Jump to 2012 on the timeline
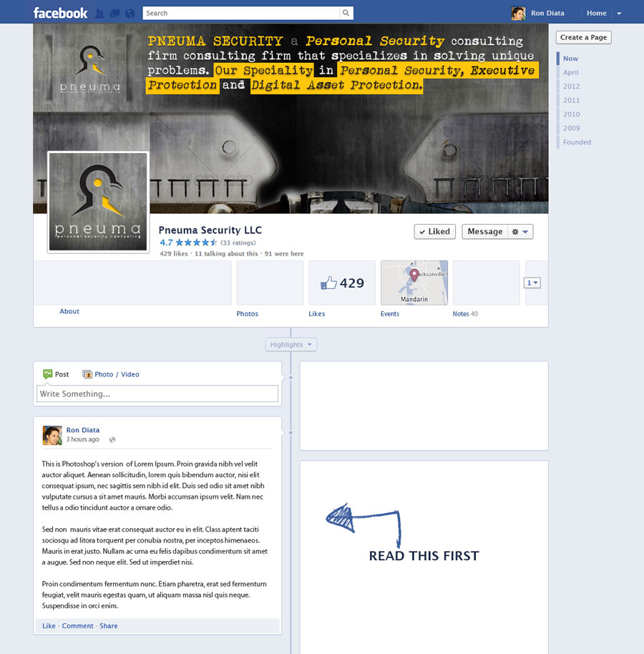644x654 pixels. tap(572, 87)
